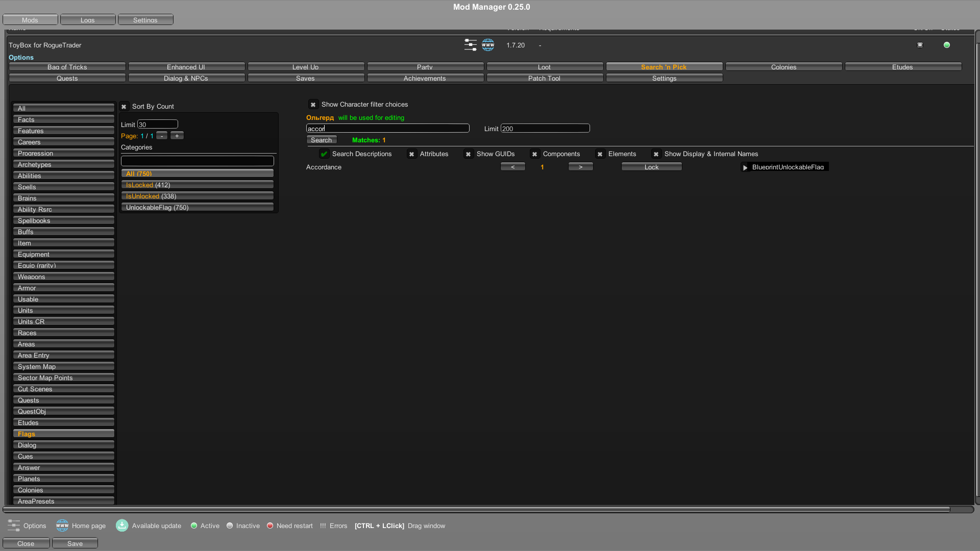Open ToyBox options sliders icon

pyautogui.click(x=470, y=45)
